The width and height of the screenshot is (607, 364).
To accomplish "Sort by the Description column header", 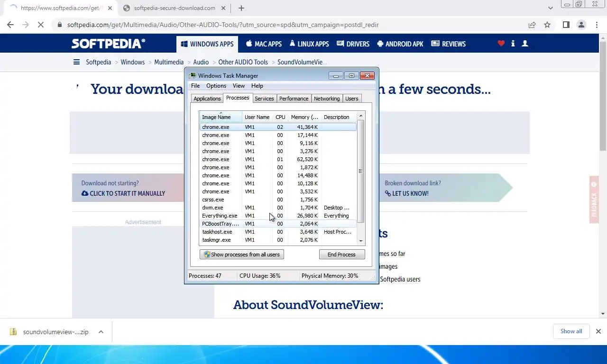I will click(339, 117).
